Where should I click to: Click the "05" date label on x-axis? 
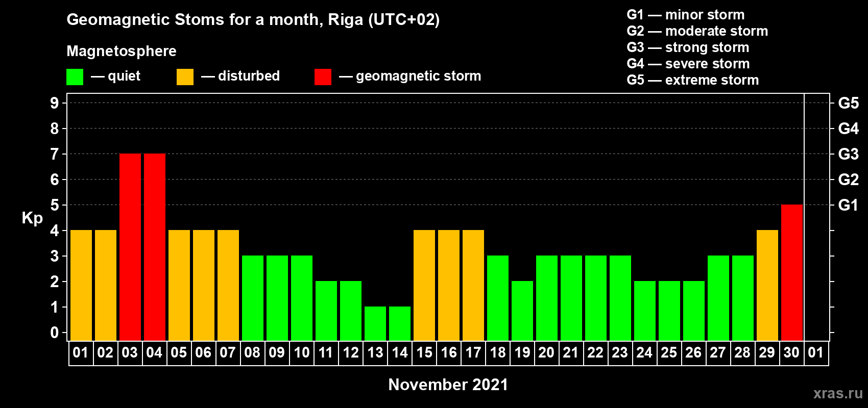pyautogui.click(x=179, y=352)
